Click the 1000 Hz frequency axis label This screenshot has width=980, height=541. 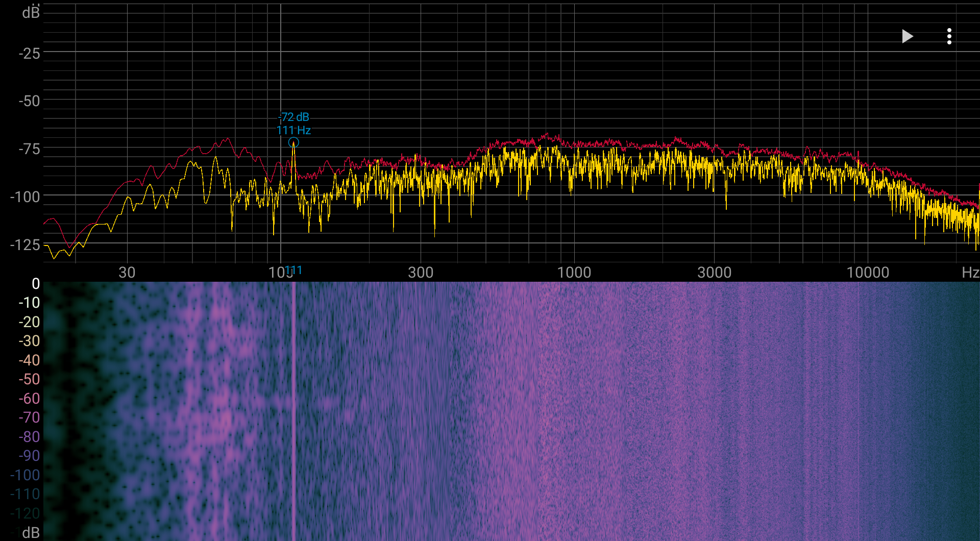(574, 273)
